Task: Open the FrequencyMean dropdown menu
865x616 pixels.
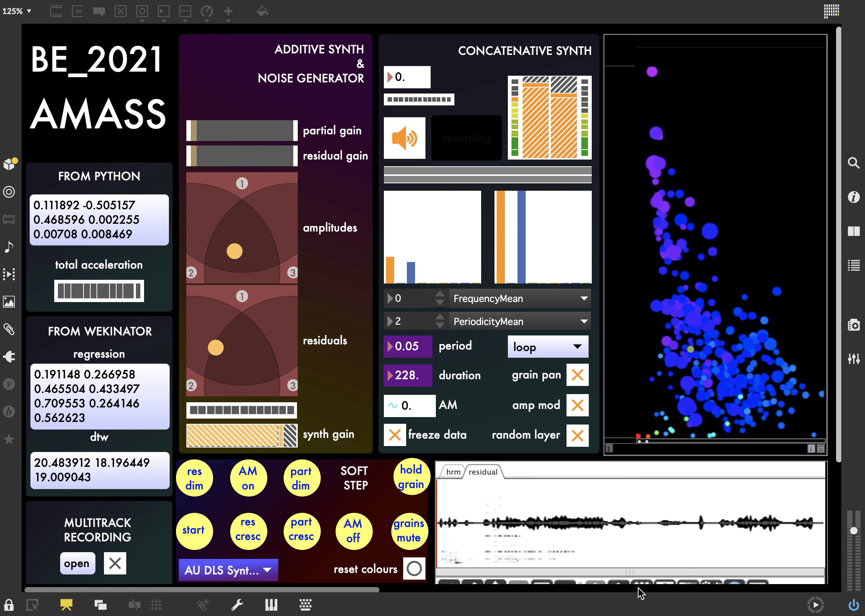Action: (x=519, y=298)
